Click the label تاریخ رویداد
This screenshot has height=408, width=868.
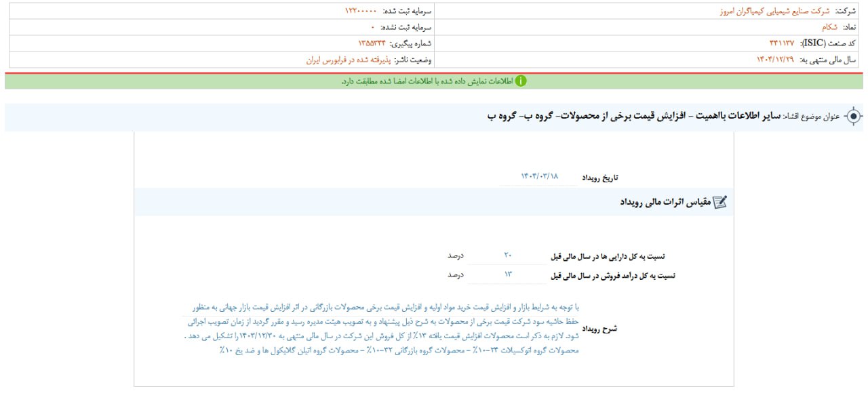pyautogui.click(x=600, y=178)
